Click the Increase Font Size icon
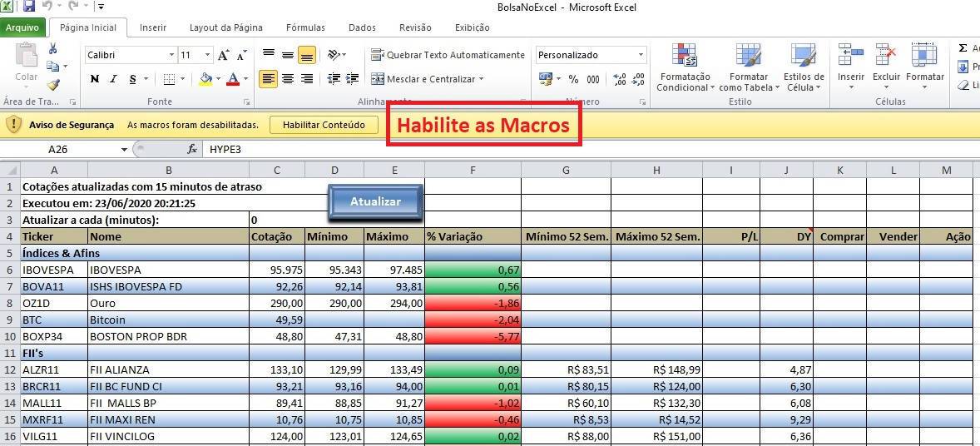This screenshot has height=446, width=980. point(223,55)
